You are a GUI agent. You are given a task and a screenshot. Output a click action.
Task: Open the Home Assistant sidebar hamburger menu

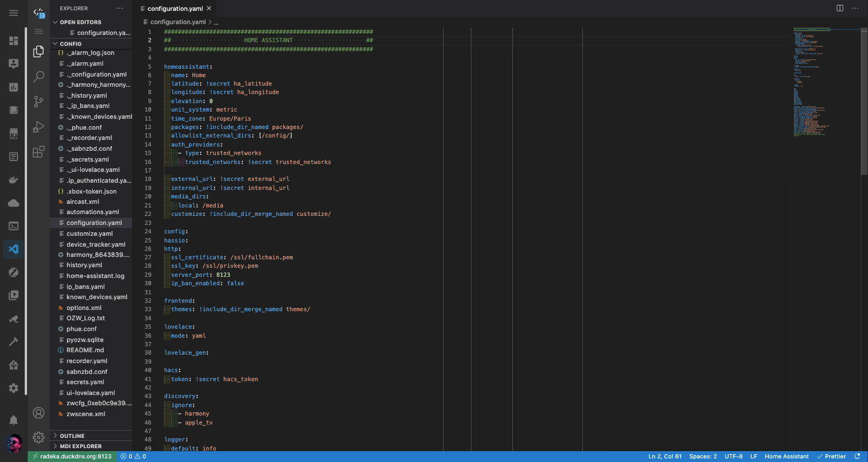tap(13, 13)
